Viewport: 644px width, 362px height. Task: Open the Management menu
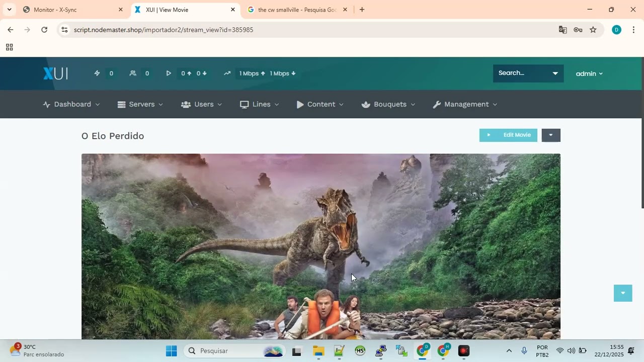click(x=465, y=104)
